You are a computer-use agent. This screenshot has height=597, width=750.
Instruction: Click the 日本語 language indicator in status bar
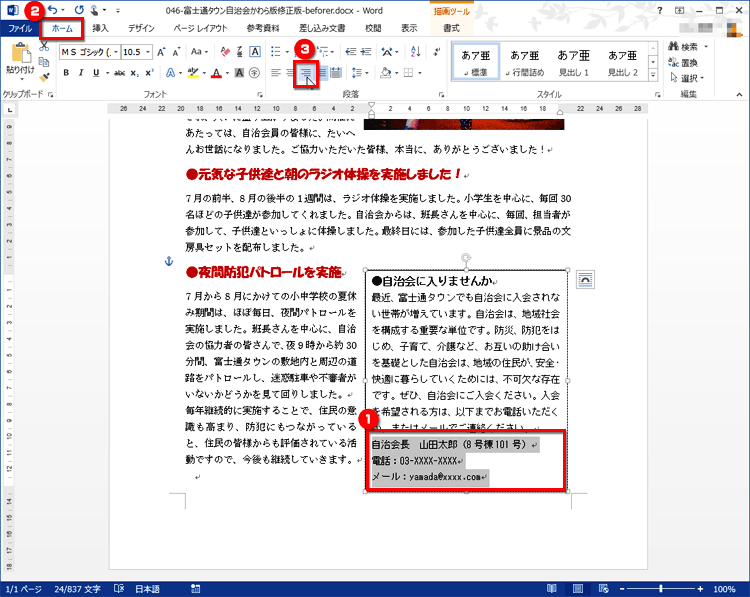click(x=147, y=589)
